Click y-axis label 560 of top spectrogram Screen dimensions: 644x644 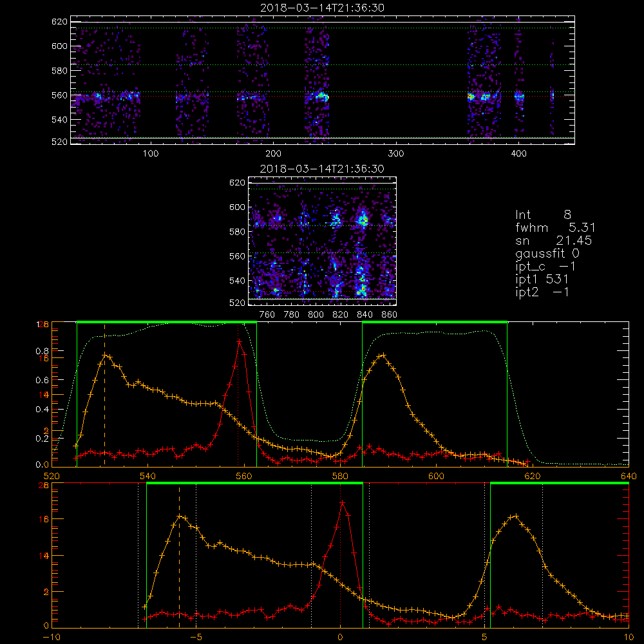[x=59, y=95]
